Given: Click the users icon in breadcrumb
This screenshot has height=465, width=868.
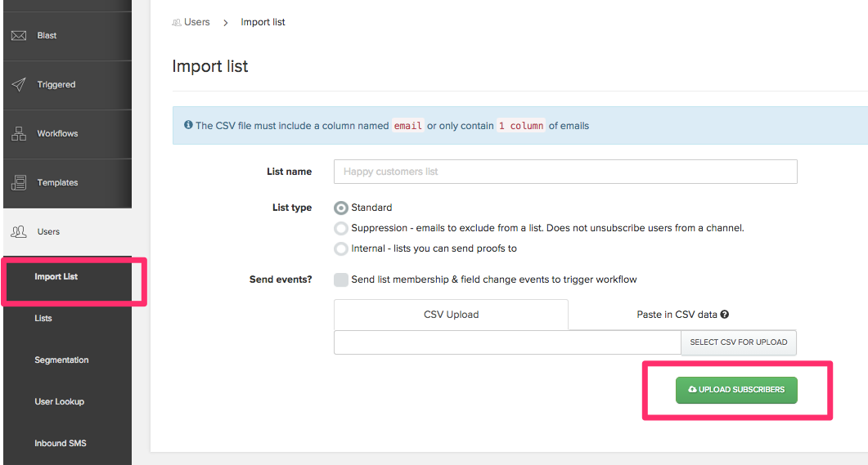Looking at the screenshot, I should [x=177, y=23].
